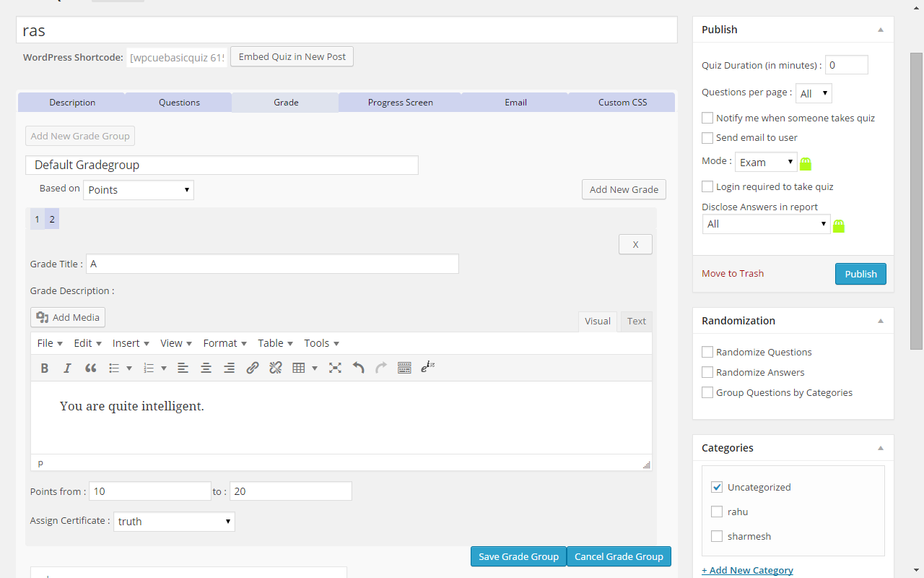924x578 pixels.
Task: Open the editor File menu
Action: (x=50, y=343)
